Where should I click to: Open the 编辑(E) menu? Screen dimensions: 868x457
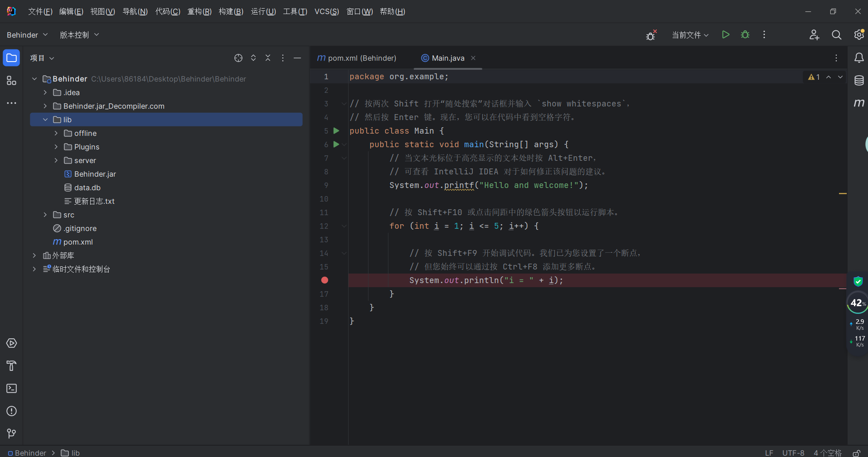pos(71,12)
